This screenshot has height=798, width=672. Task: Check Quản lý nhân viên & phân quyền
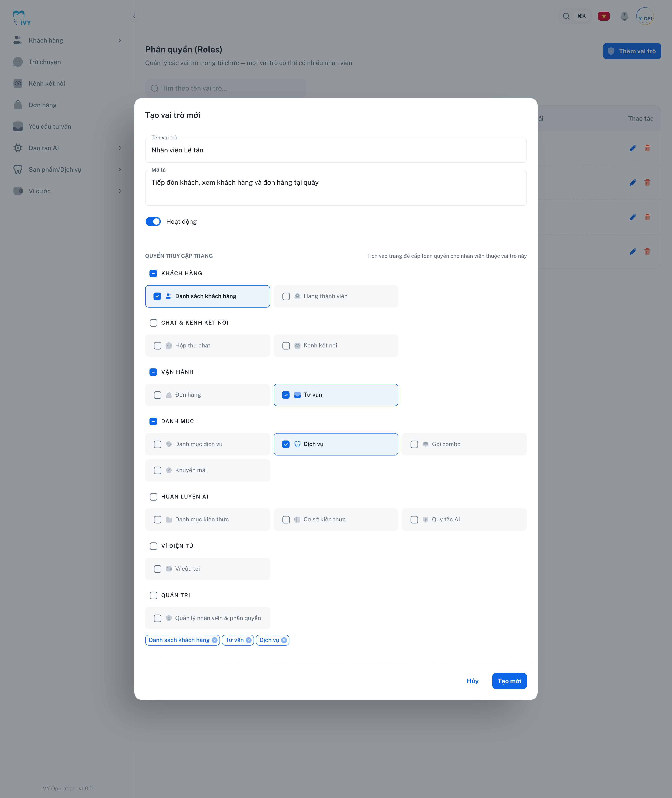pyautogui.click(x=157, y=618)
